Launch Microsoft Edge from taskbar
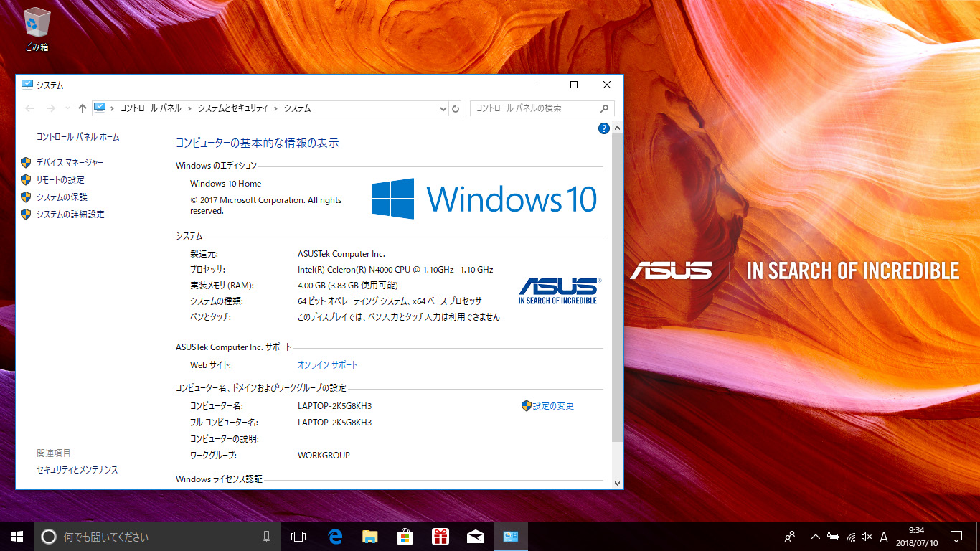Screen dimensions: 980x551 tap(334, 537)
